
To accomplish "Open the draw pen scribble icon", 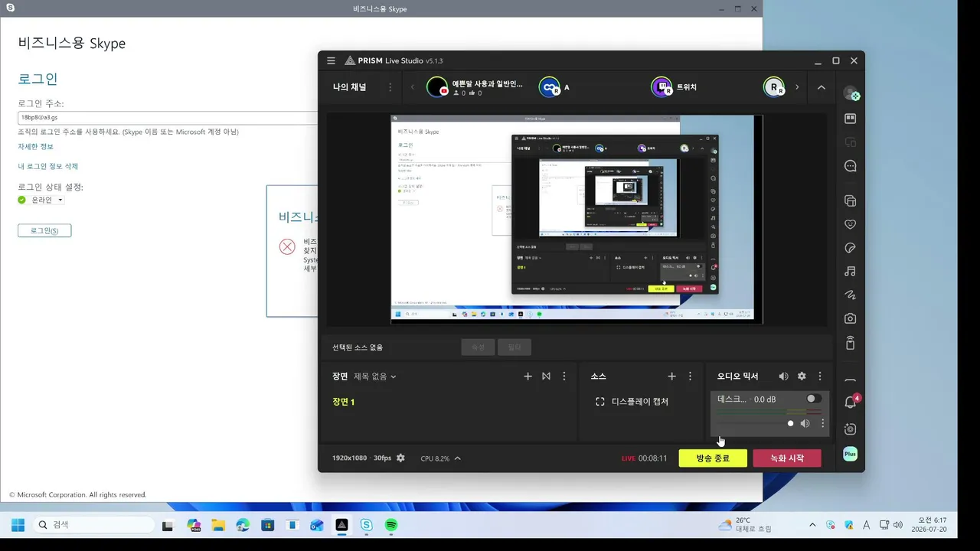I will point(850,295).
